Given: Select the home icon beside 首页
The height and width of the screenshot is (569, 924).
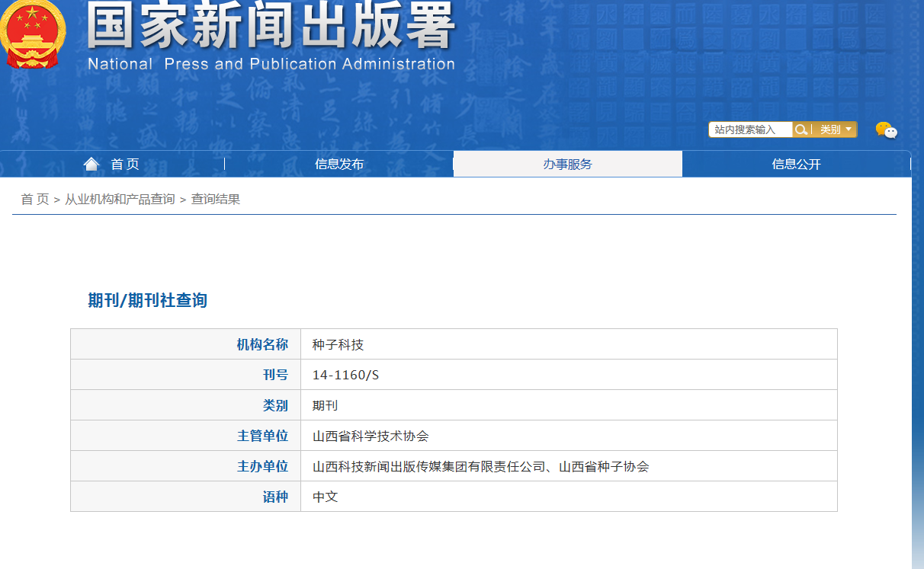Looking at the screenshot, I should (x=91, y=162).
